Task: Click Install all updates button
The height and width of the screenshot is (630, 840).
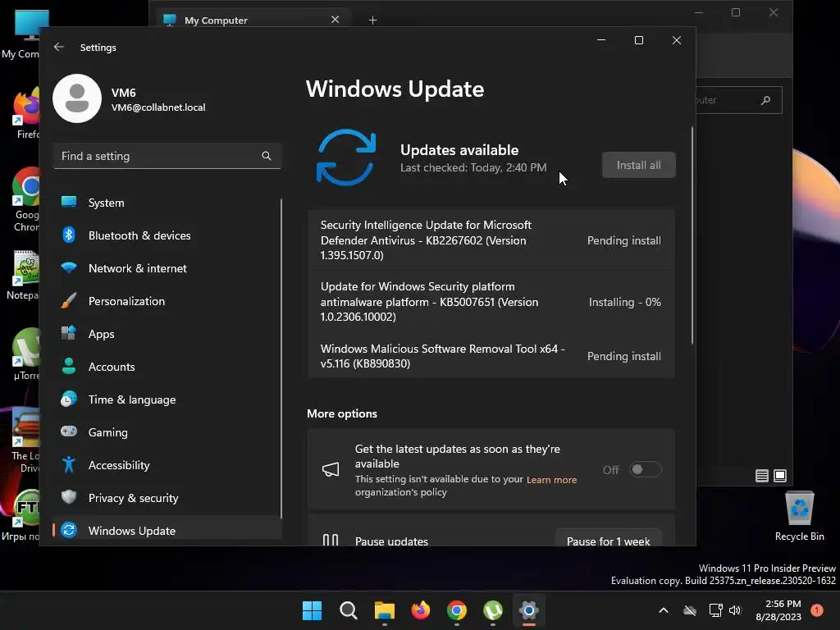Action: [x=638, y=165]
